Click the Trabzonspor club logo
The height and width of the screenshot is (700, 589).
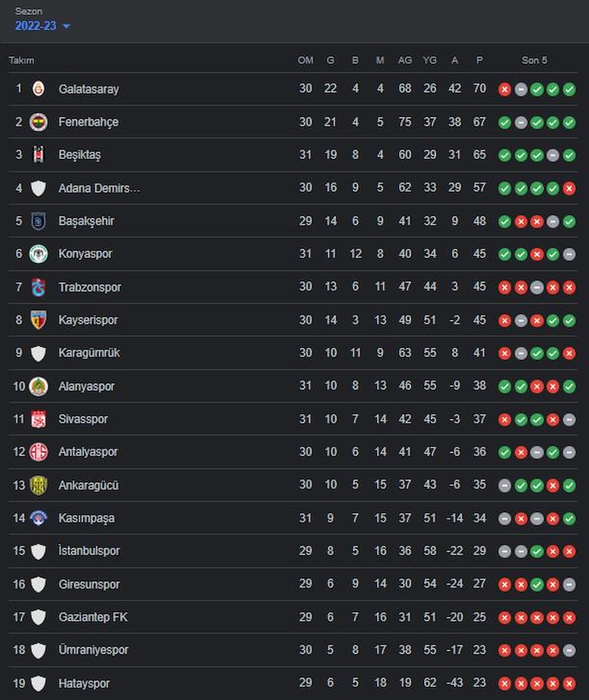tap(38, 287)
